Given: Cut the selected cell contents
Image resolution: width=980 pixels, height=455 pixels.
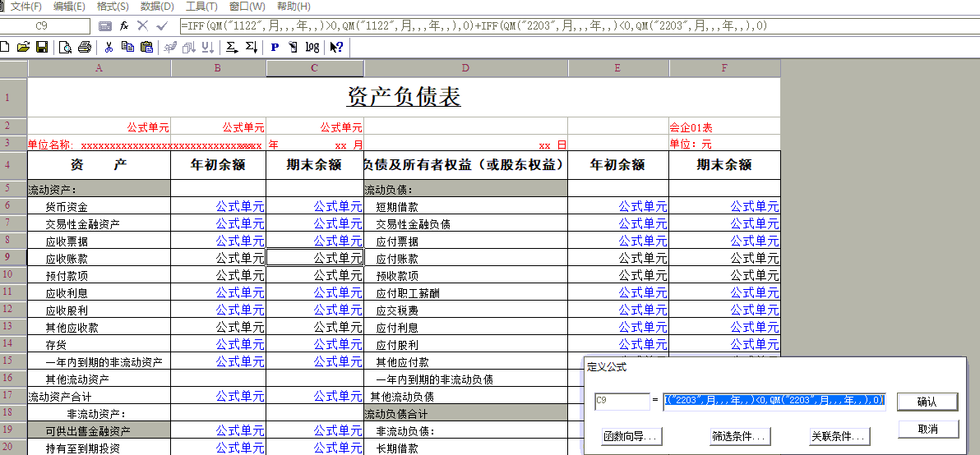Looking at the screenshot, I should pos(109,47).
